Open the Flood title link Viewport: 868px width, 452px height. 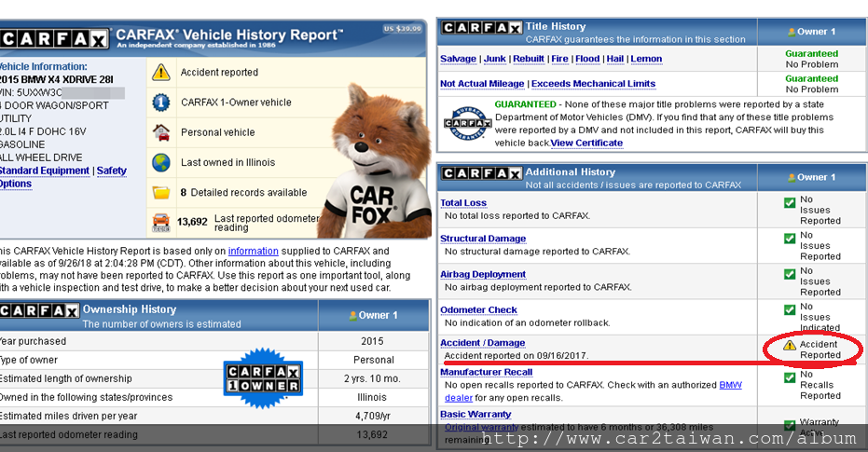(x=587, y=59)
